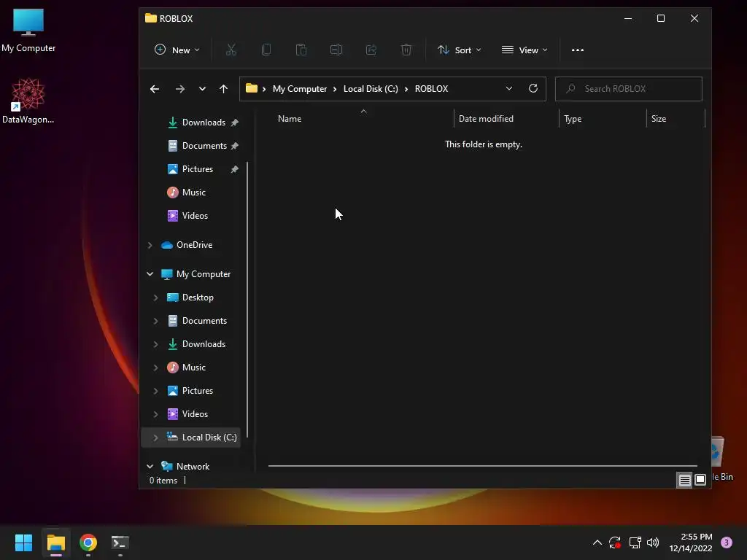Viewport: 747px width, 560px height.
Task: Sort by Size column header
Action: tap(659, 119)
